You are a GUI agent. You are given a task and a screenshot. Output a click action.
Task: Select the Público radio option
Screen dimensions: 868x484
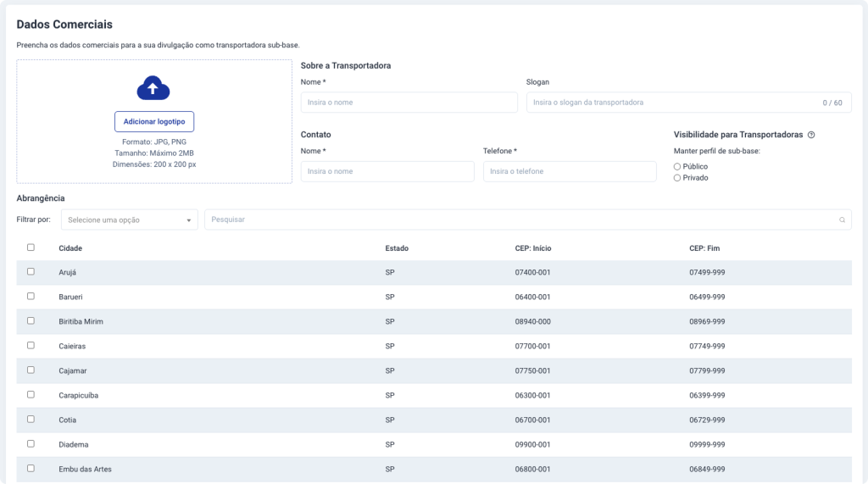pos(677,166)
